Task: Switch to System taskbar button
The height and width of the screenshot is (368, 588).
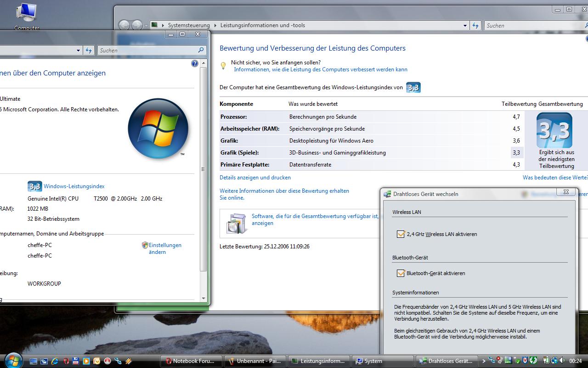Action: [383, 361]
